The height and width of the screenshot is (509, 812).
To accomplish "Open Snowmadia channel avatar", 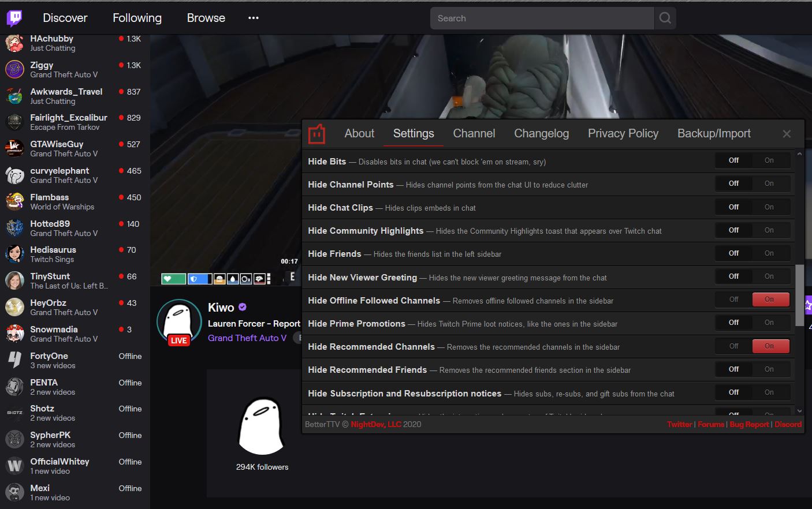I will (x=14, y=334).
